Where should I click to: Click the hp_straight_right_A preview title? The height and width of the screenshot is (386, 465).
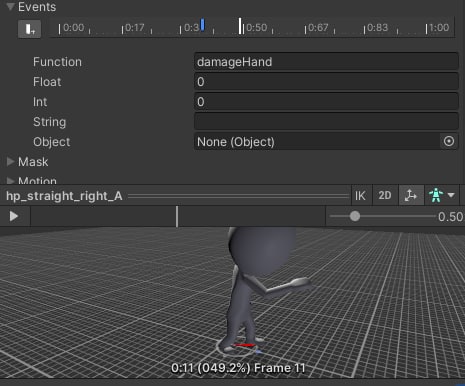coord(64,196)
